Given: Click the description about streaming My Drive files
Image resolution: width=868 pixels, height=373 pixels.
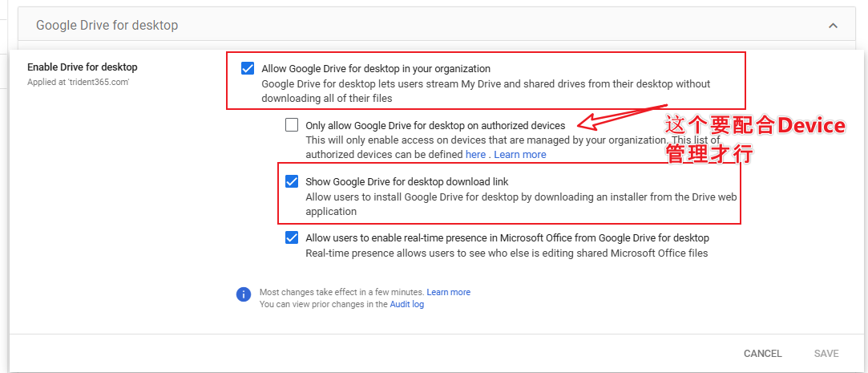Looking at the screenshot, I should (x=485, y=91).
